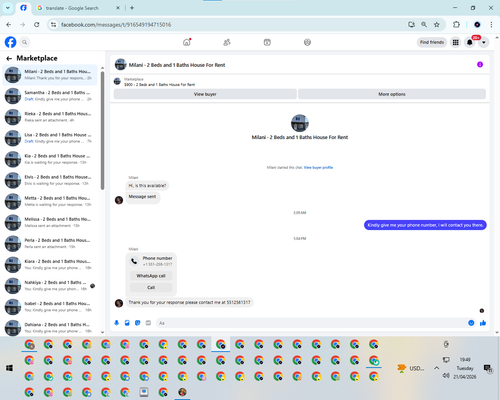
Task: Reload the page
Action: (37, 25)
